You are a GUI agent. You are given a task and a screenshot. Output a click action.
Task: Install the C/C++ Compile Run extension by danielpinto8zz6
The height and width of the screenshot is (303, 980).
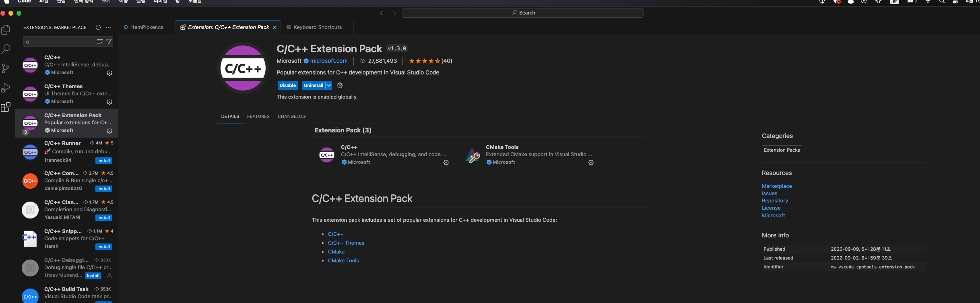pos(103,189)
